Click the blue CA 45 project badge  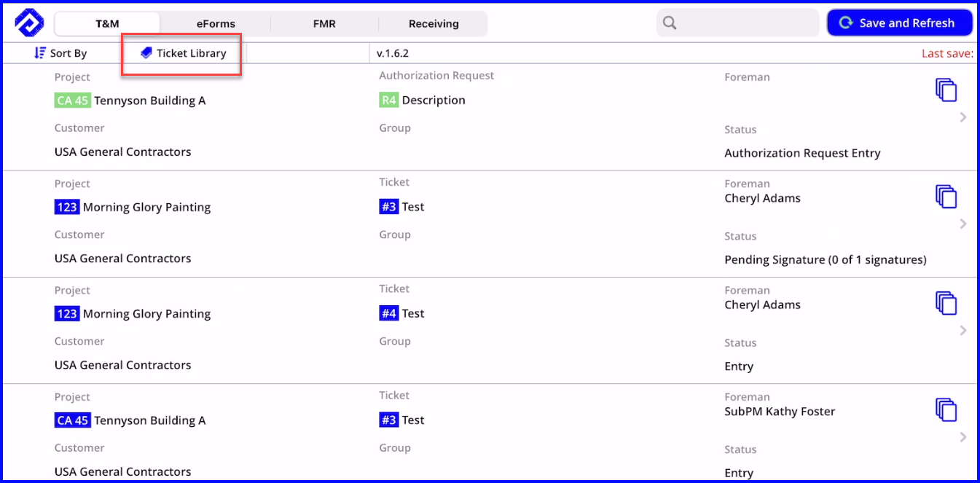coord(72,420)
